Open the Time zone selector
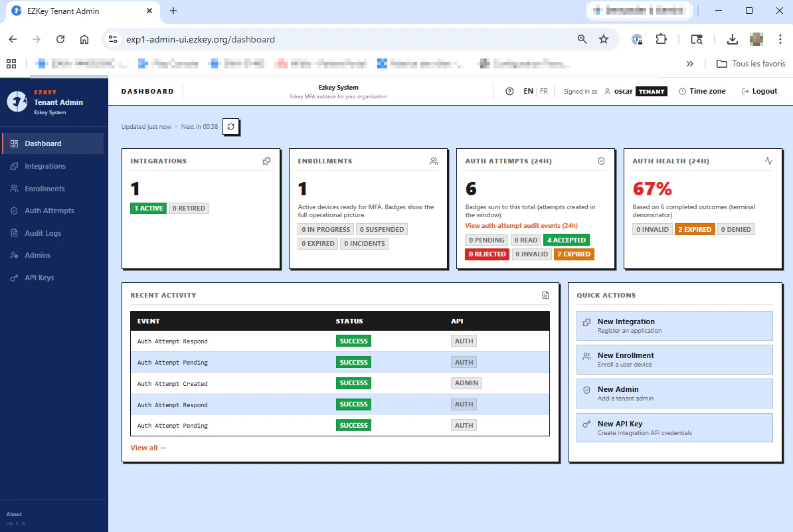The image size is (793, 532). pyautogui.click(x=702, y=92)
